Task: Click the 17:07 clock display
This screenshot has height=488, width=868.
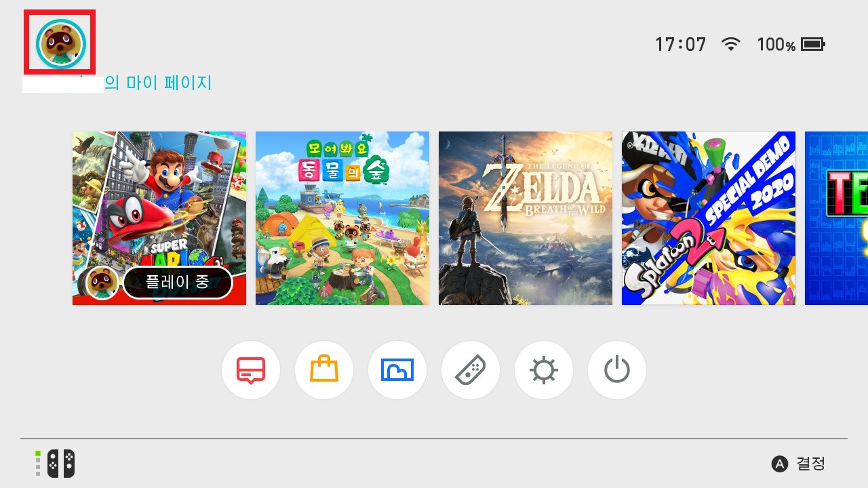Action: point(680,45)
